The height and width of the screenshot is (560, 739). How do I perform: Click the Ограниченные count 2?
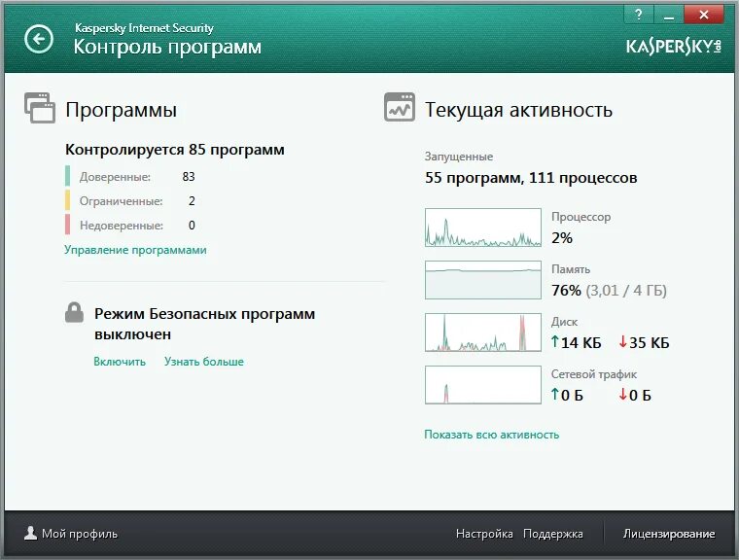click(x=192, y=201)
